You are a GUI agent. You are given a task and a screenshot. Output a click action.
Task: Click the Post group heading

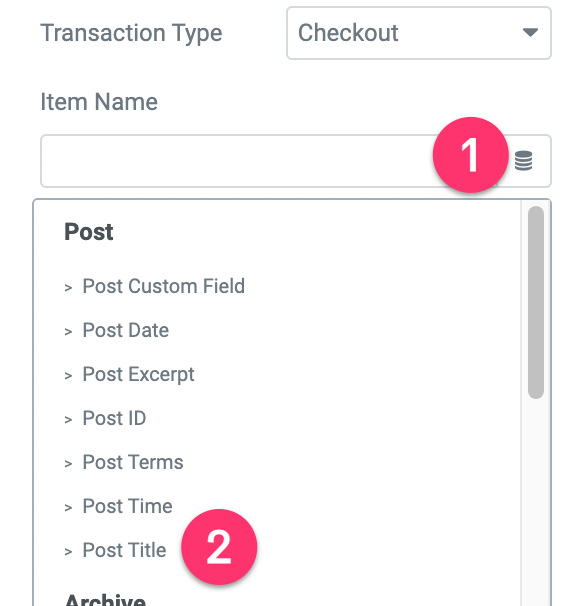coord(89,232)
